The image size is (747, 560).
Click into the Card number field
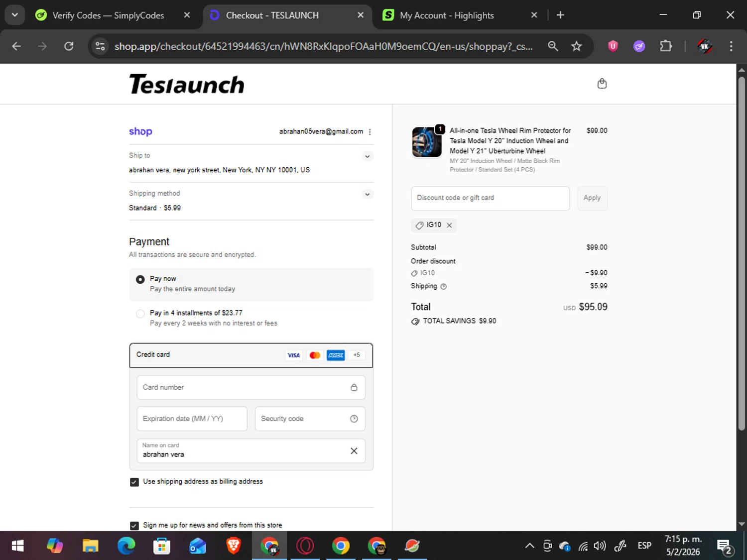click(x=251, y=387)
